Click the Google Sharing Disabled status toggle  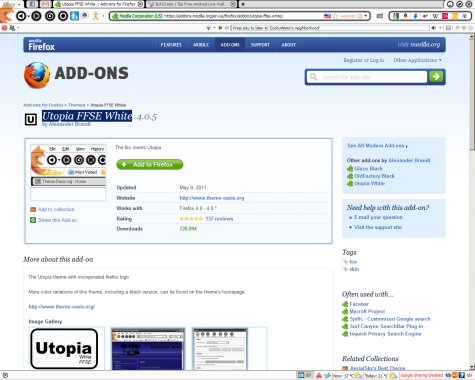coord(421,375)
